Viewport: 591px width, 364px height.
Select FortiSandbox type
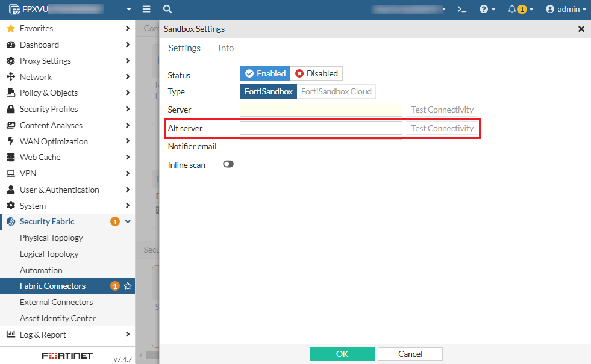[x=268, y=91]
